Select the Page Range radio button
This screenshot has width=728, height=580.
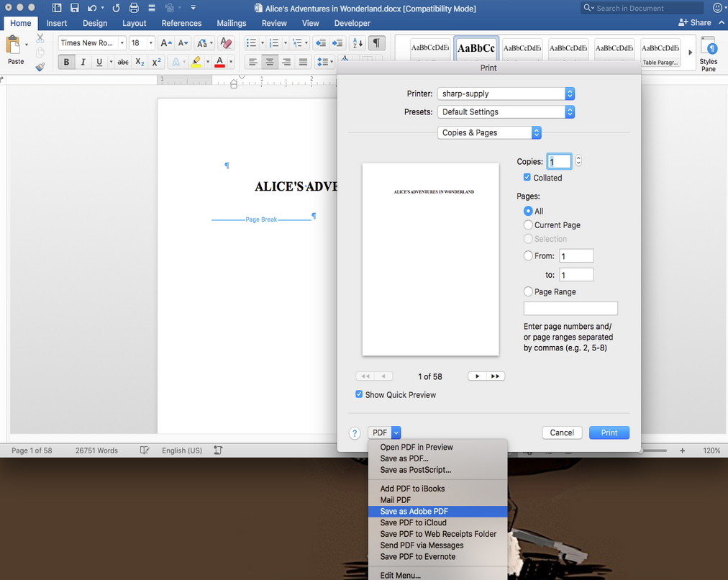tap(528, 291)
